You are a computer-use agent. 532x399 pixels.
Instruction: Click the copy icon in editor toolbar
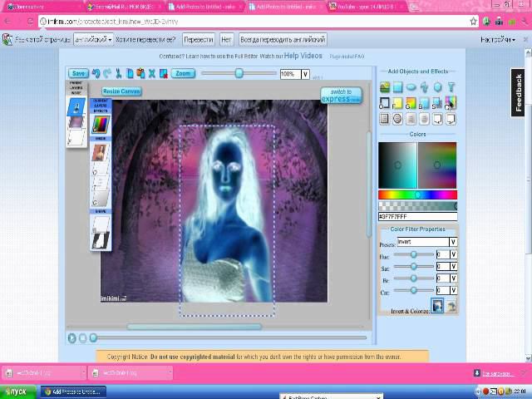(131, 74)
